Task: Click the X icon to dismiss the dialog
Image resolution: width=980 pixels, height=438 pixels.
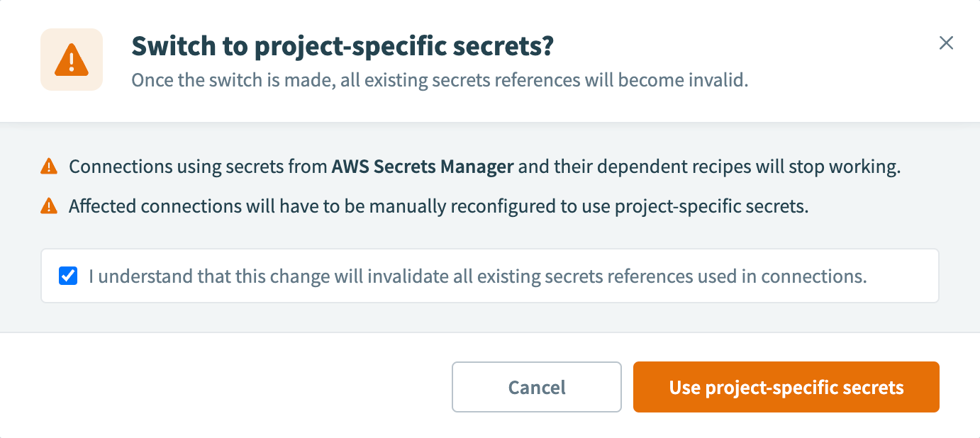Action: tap(946, 43)
